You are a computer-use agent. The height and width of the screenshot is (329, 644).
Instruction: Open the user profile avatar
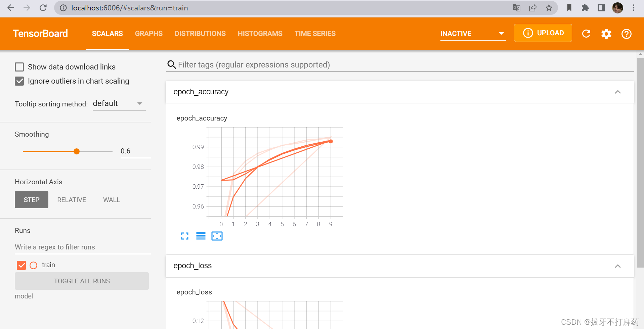[x=617, y=8]
